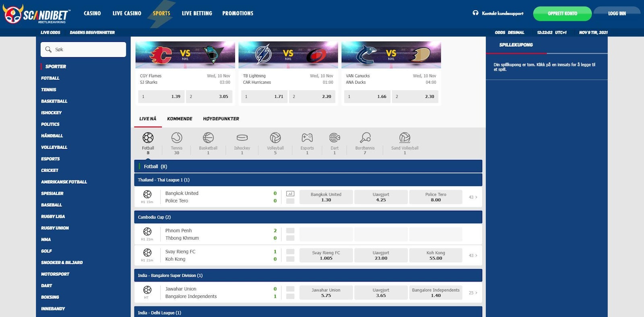This screenshot has width=644, height=317.
Task: Select the Bordtennis paddle icon
Action: click(x=365, y=138)
